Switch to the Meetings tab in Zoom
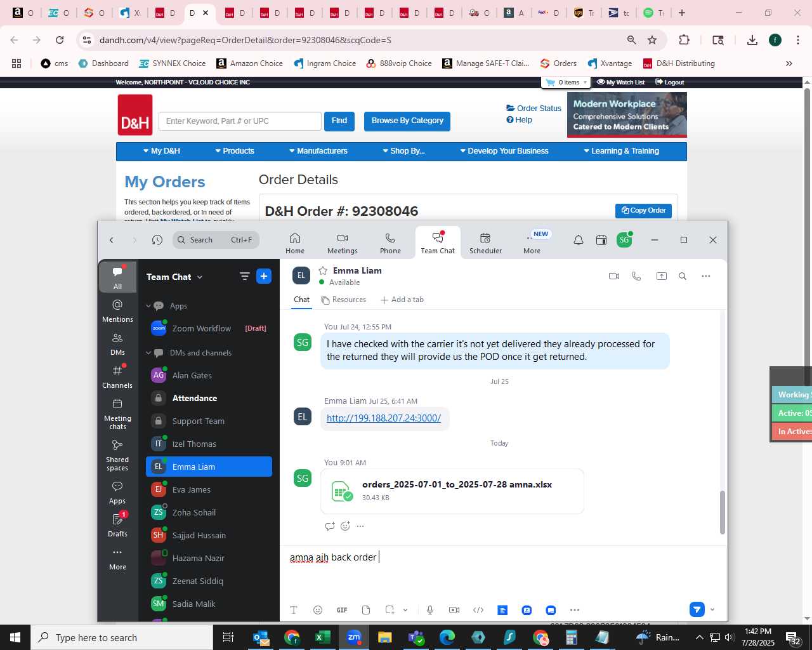The height and width of the screenshot is (650, 812). pyautogui.click(x=343, y=242)
